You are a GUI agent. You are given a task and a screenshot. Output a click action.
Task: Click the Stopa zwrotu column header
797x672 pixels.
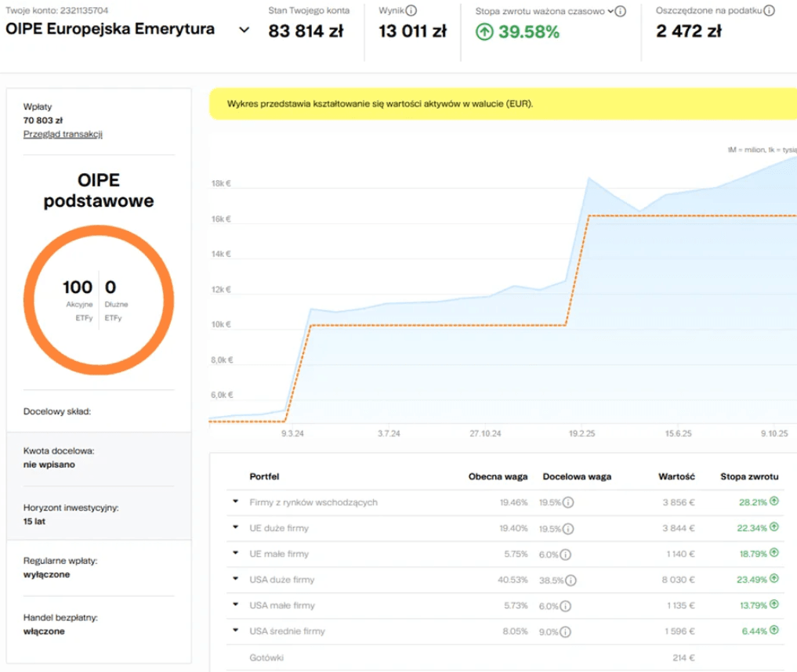749,476
